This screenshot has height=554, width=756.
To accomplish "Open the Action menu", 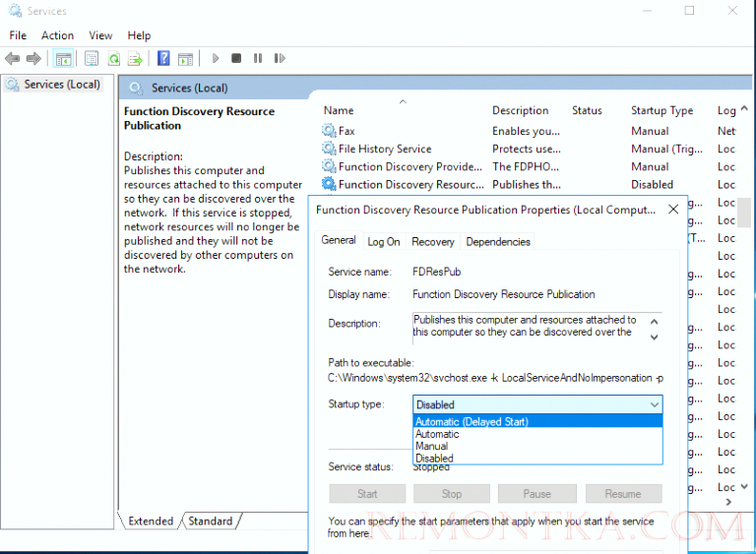I will (x=57, y=35).
